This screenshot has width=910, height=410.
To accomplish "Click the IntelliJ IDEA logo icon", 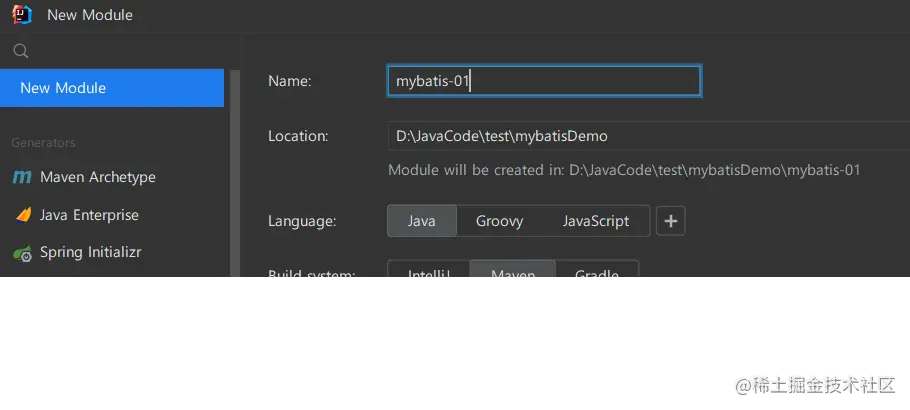I will (22, 15).
